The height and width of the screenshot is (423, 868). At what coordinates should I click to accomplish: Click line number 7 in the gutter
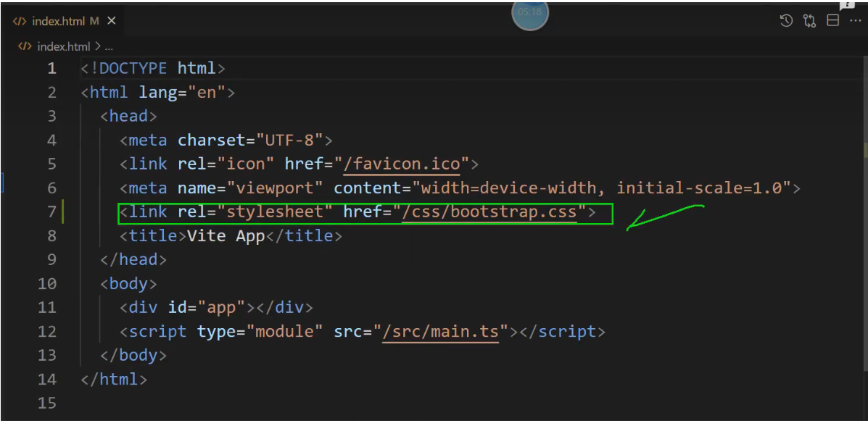(51, 211)
